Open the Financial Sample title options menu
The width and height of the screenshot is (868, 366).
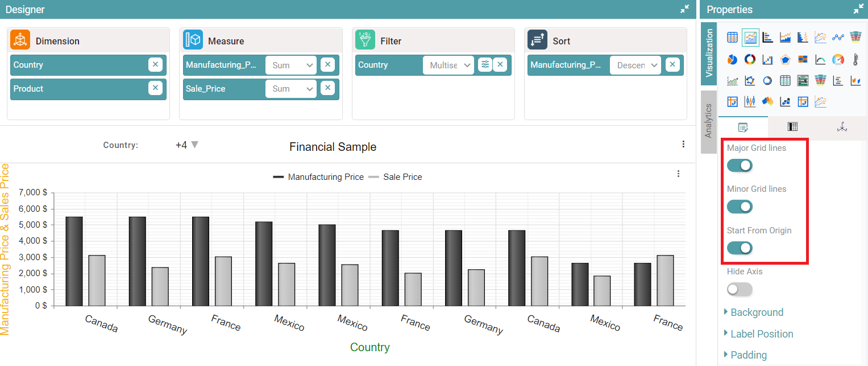(x=683, y=145)
